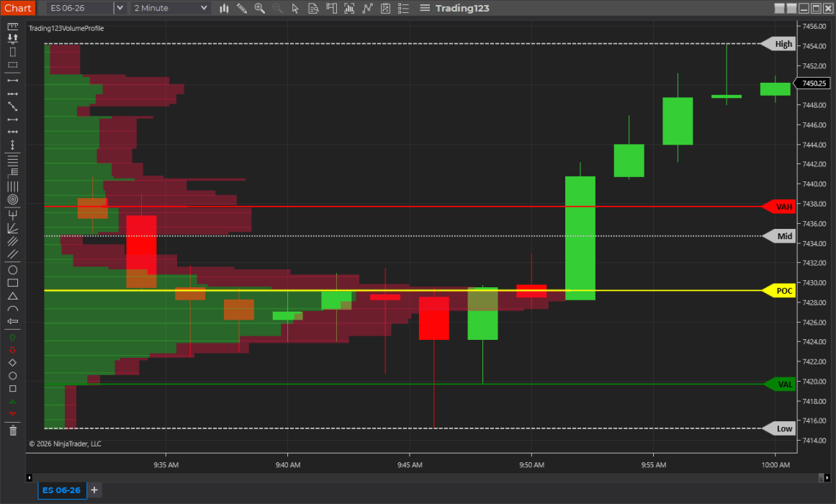Choose the Dot marker tool
Screen dimensions: 836x504
pos(13,375)
